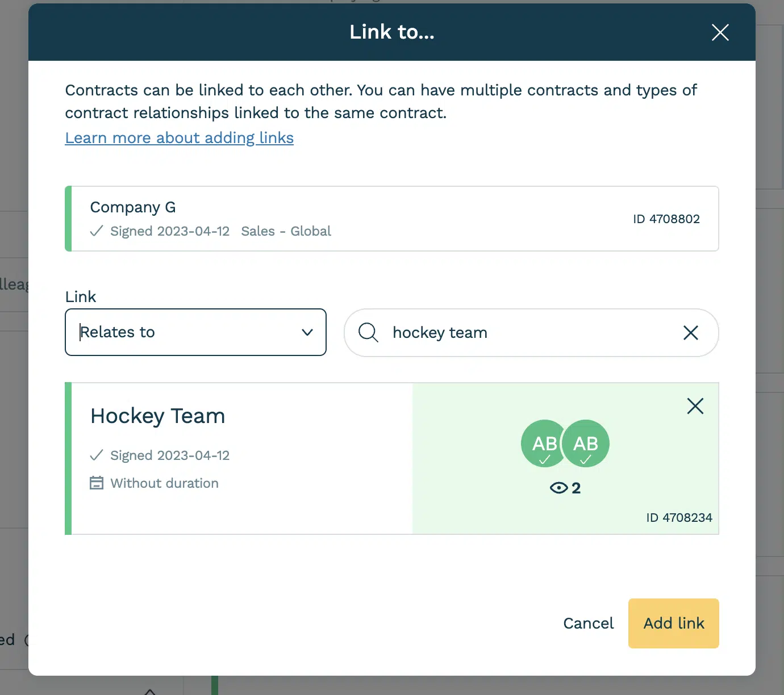
Task: Click Sales - Global label
Action: [x=286, y=231]
